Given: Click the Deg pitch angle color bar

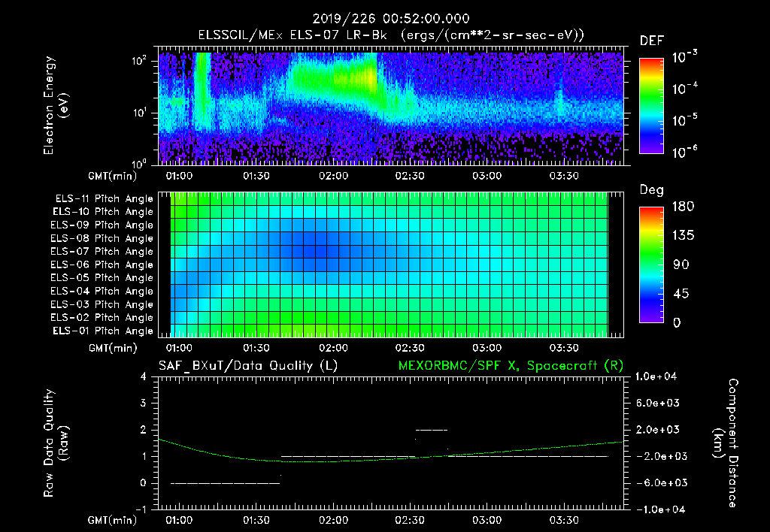Looking at the screenshot, I should pos(651,264).
